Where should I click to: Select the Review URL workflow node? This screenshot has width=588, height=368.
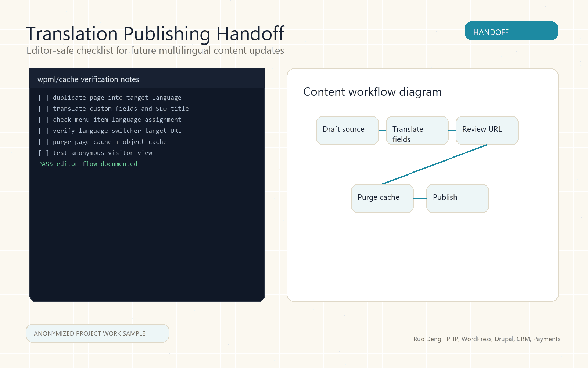click(487, 131)
